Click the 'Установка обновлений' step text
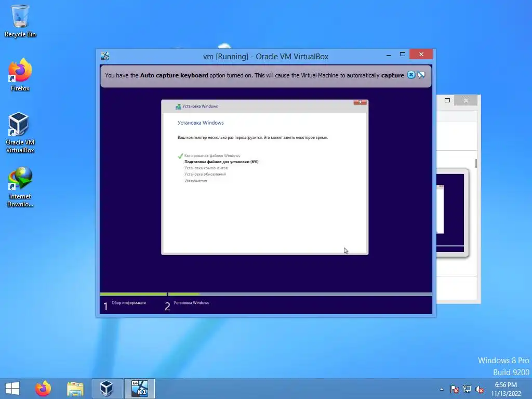 205,174
